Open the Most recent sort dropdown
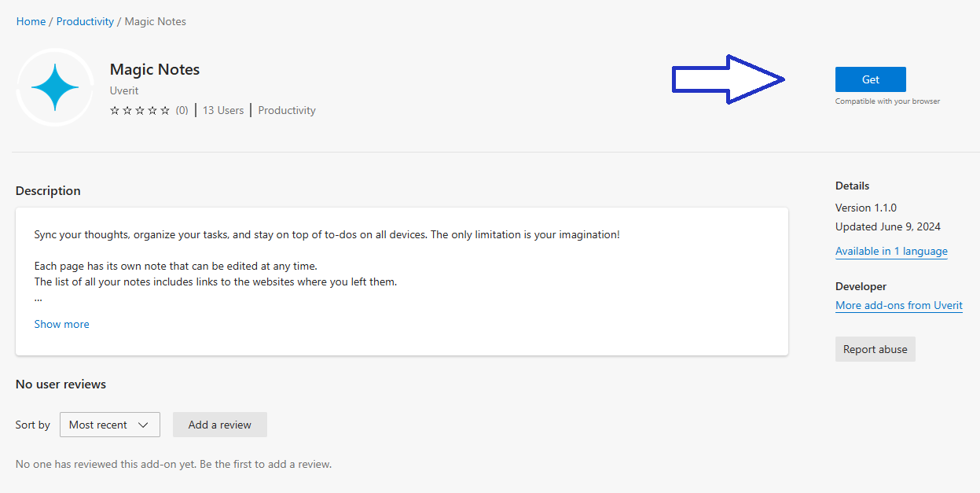The height and width of the screenshot is (493, 980). (109, 425)
